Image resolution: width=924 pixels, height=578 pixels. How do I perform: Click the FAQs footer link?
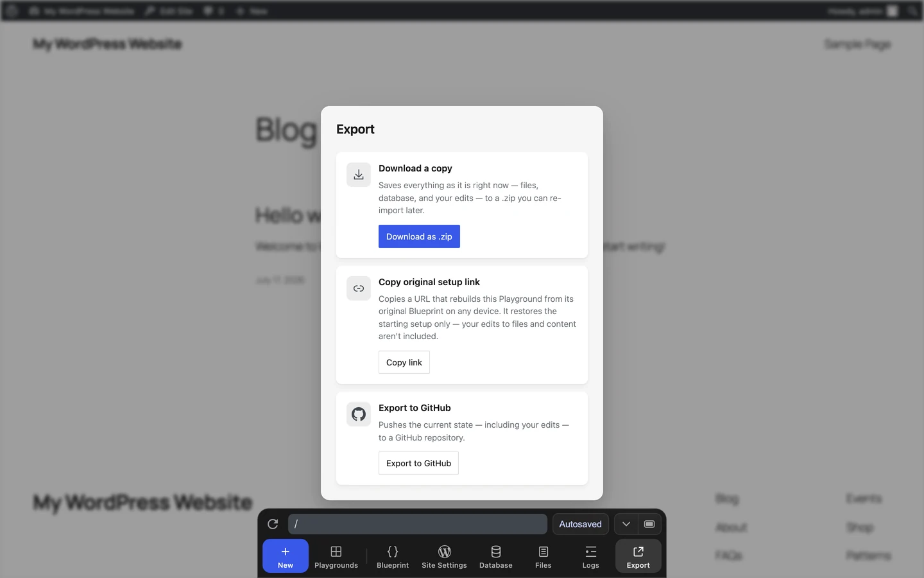tap(729, 556)
